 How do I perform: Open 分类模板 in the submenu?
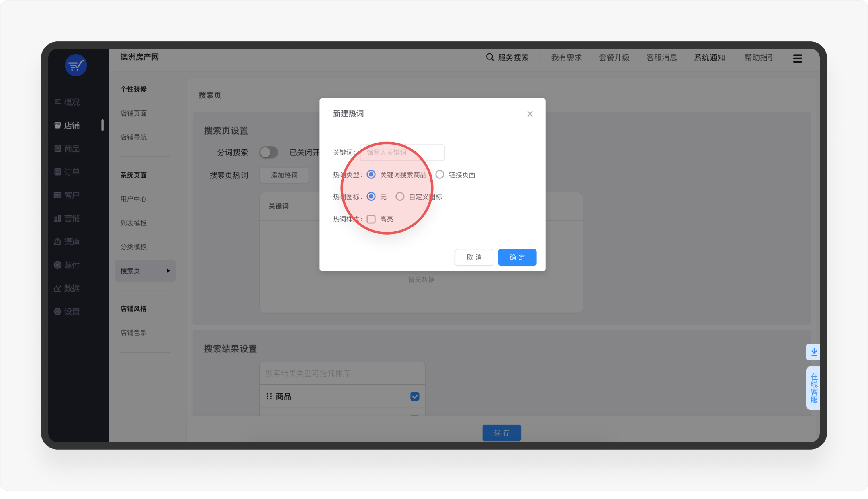[133, 247]
